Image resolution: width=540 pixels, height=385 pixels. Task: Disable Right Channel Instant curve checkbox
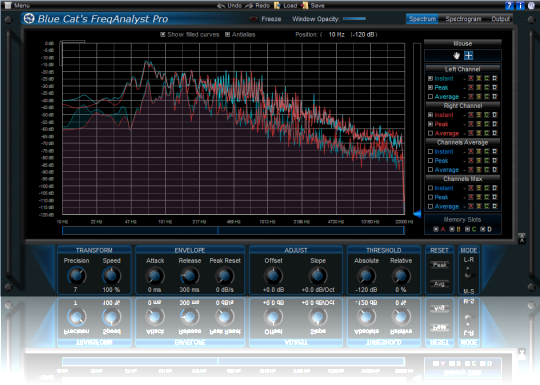coord(430,115)
